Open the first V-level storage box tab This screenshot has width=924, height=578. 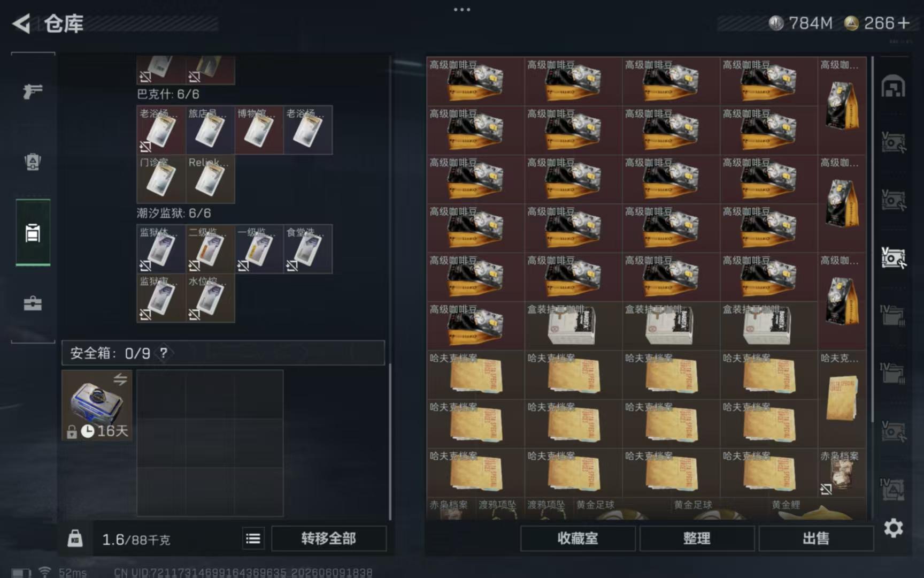click(893, 142)
